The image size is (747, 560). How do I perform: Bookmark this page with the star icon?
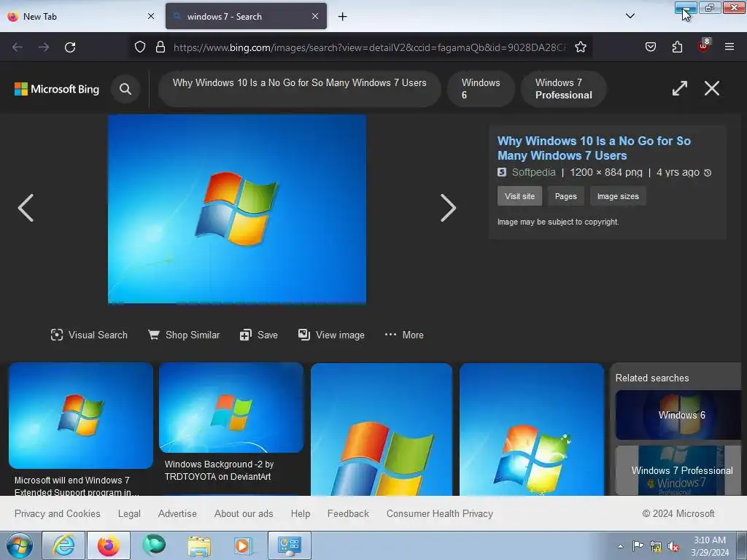pos(580,47)
